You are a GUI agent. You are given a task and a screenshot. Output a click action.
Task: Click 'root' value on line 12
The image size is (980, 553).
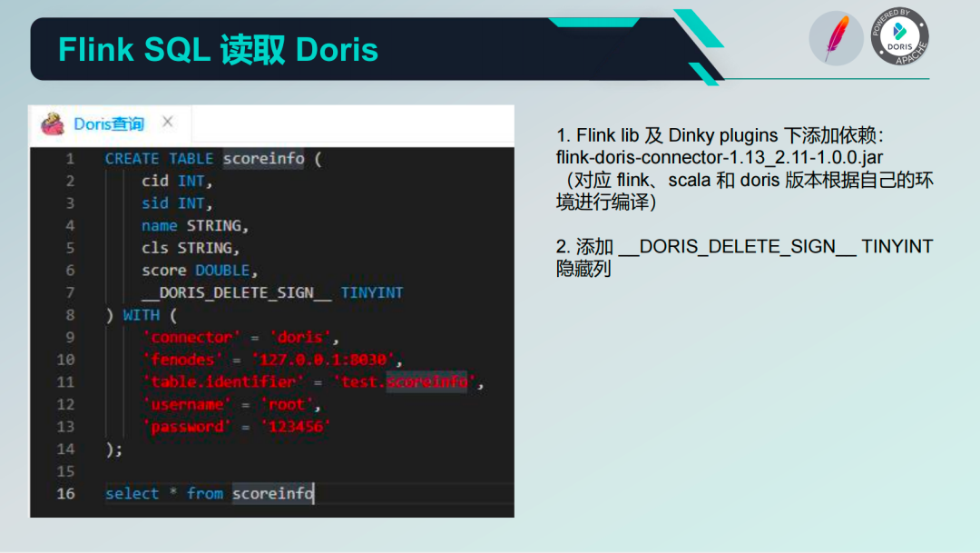pyautogui.click(x=286, y=404)
